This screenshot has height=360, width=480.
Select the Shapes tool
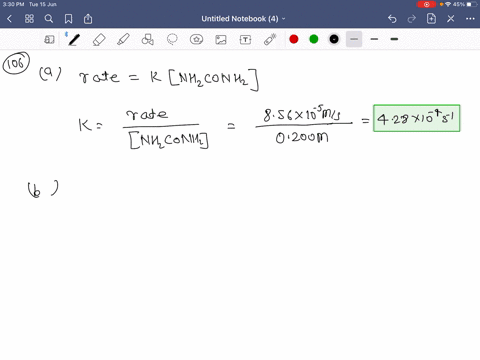(147, 40)
